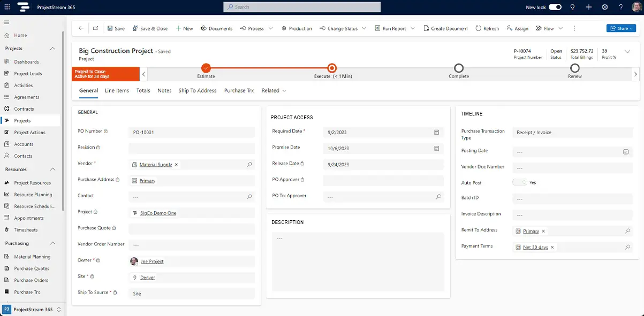Search PO Trx Approver lookup
The image size is (644, 316).
(x=438, y=197)
